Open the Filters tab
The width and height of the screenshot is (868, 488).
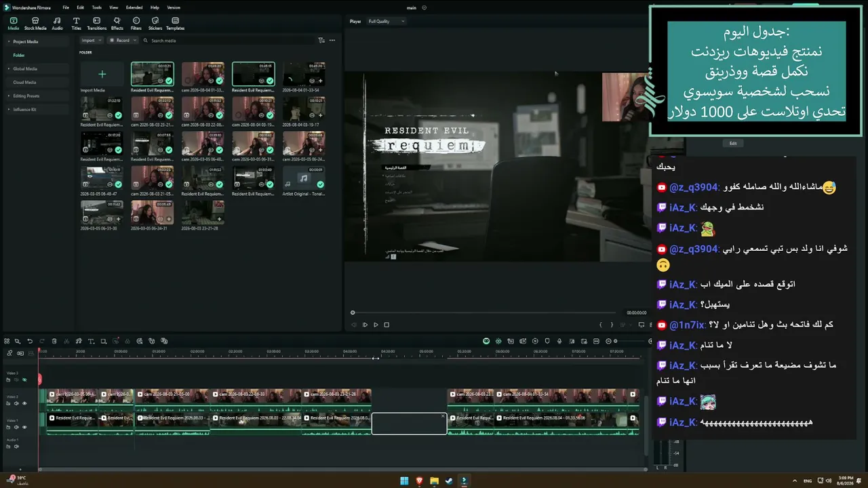click(136, 24)
